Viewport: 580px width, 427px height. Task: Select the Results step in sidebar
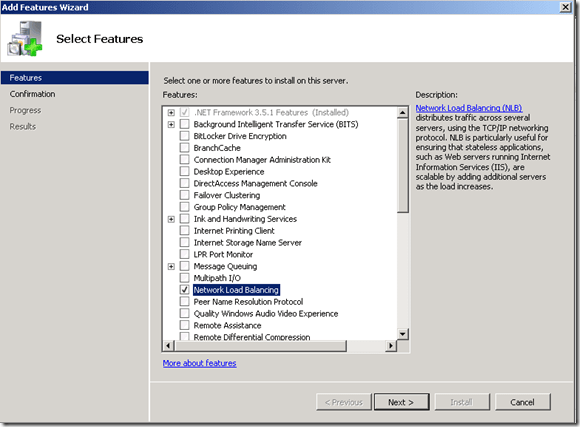[x=23, y=127]
